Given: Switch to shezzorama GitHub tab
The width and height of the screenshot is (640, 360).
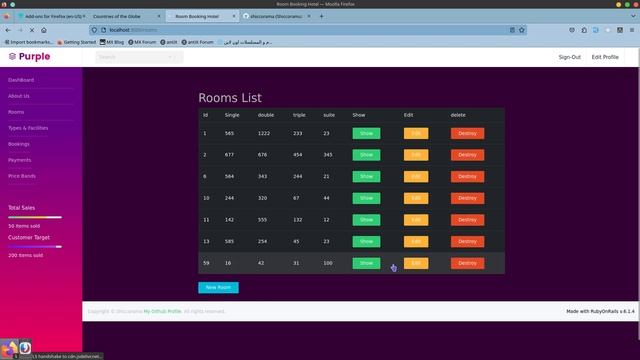Looking at the screenshot, I should coord(277,16).
